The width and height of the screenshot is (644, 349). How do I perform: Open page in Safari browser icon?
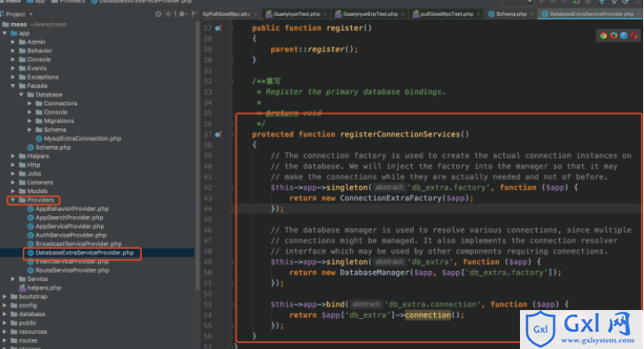click(624, 35)
